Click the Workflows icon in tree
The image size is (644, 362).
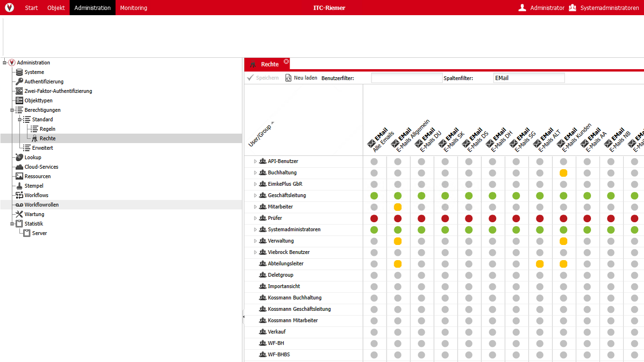click(19, 195)
